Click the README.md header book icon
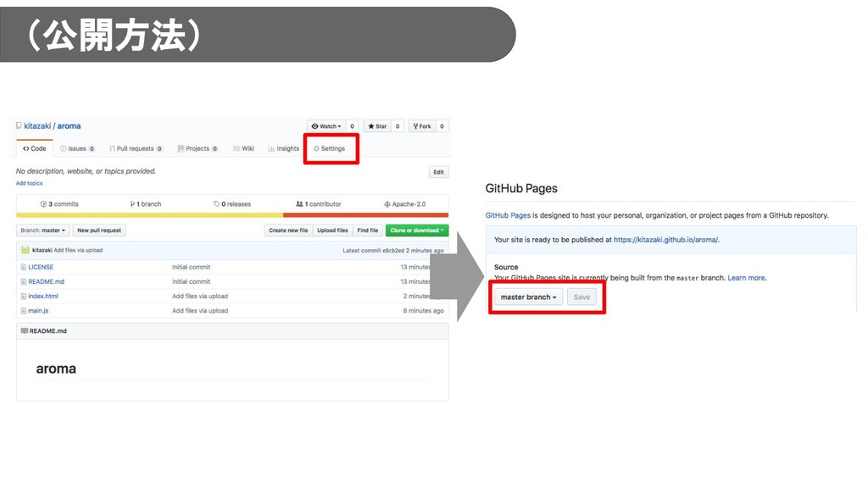Image resolution: width=868 pixels, height=488 pixels. tap(25, 331)
